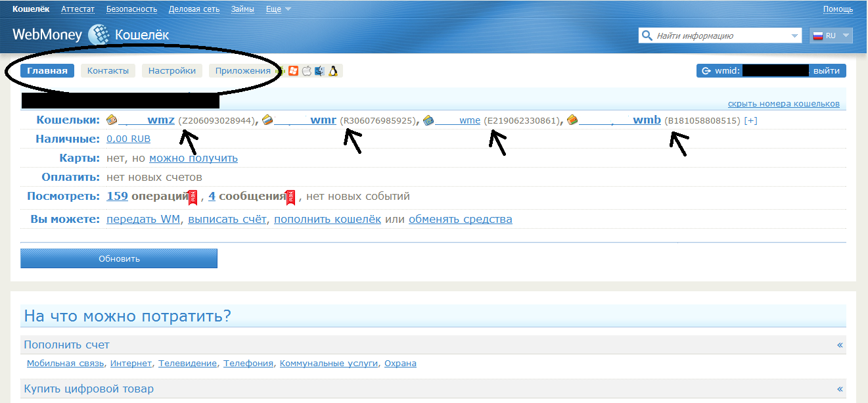Image resolution: width=868 pixels, height=403 pixels.
Task: Click the Linux penguin app icon
Action: point(333,71)
